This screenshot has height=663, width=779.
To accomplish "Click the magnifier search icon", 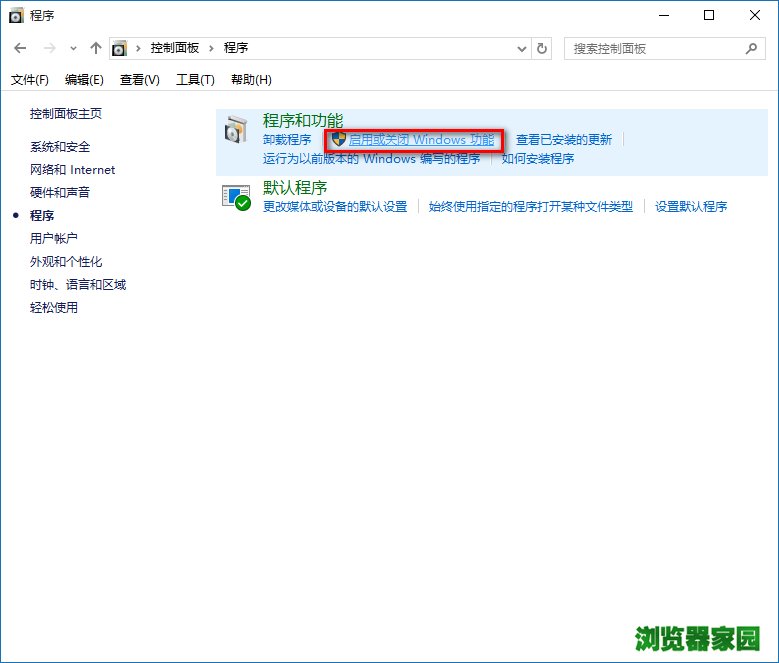I will [x=752, y=48].
